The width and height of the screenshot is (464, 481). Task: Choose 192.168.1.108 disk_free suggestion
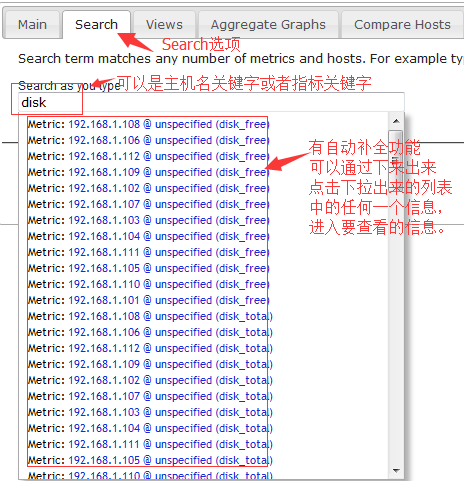pyautogui.click(x=149, y=124)
